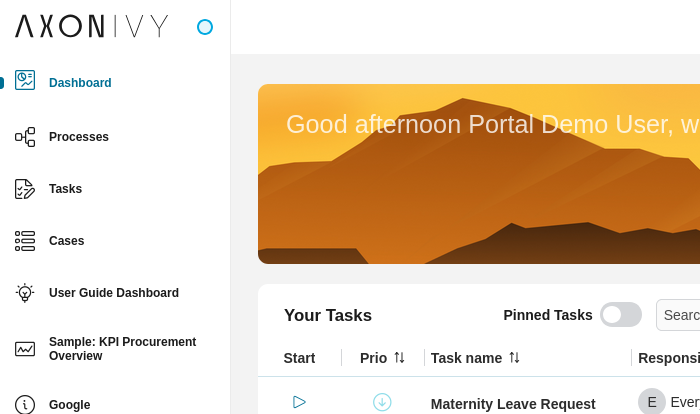Sort tasks by Prio column
The image size is (700, 414).
[x=399, y=358]
